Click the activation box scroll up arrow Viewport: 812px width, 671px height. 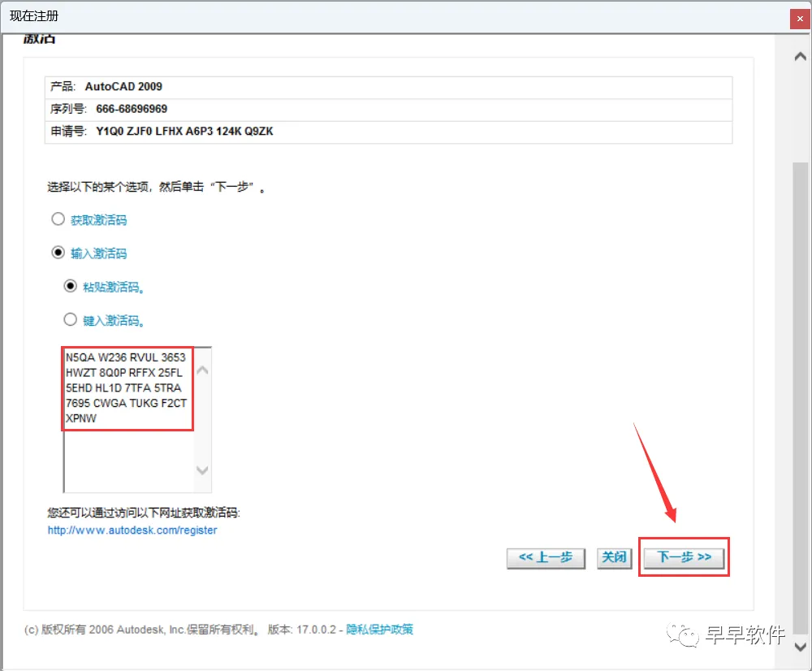click(x=202, y=370)
